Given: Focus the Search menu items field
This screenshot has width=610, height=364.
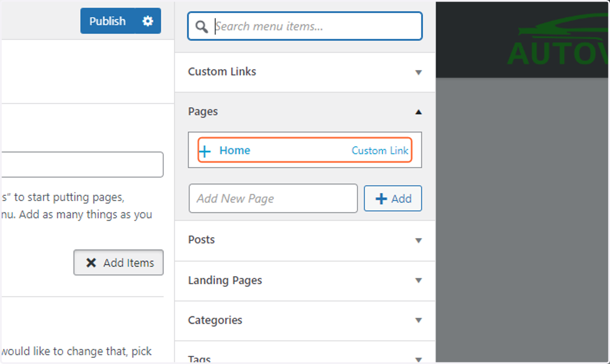Looking at the screenshot, I should tap(304, 26).
